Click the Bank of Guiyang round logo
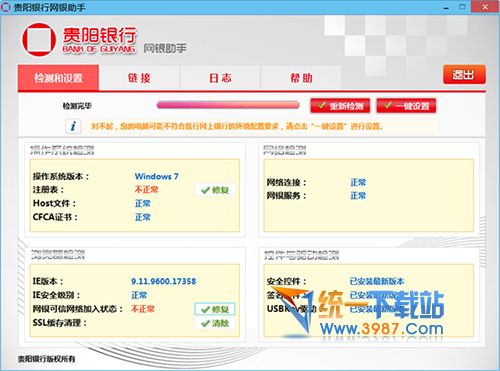 [39, 39]
